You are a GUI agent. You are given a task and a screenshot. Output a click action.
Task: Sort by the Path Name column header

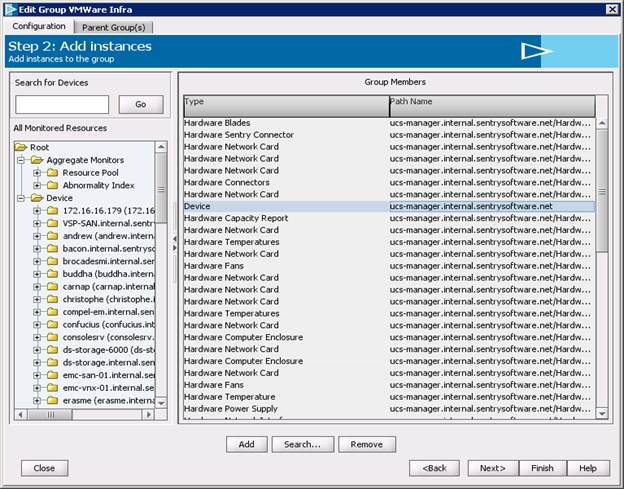tap(491, 101)
